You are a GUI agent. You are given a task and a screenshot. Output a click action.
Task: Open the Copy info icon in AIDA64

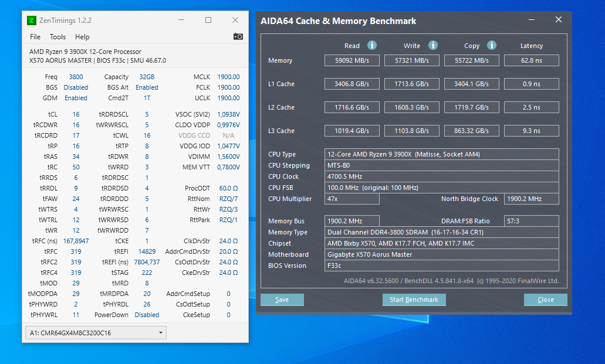(491, 46)
